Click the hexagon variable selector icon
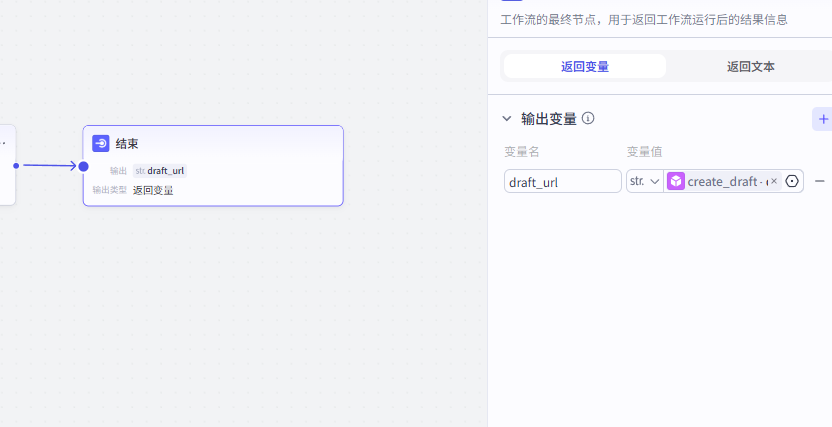The height and width of the screenshot is (427, 832). 792,181
